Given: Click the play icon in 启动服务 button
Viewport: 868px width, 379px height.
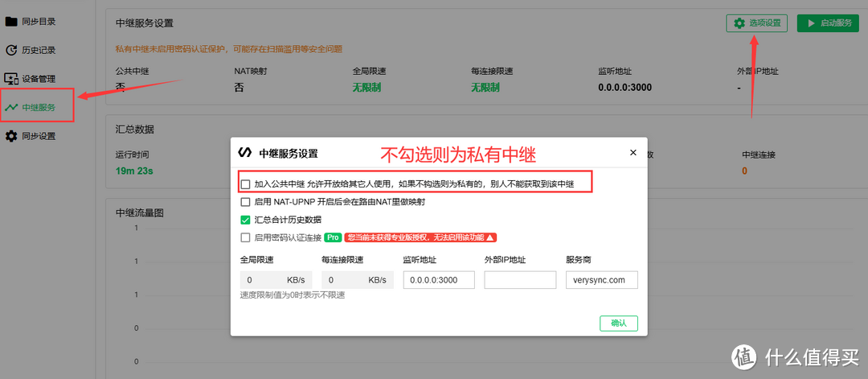Looking at the screenshot, I should click(811, 23).
